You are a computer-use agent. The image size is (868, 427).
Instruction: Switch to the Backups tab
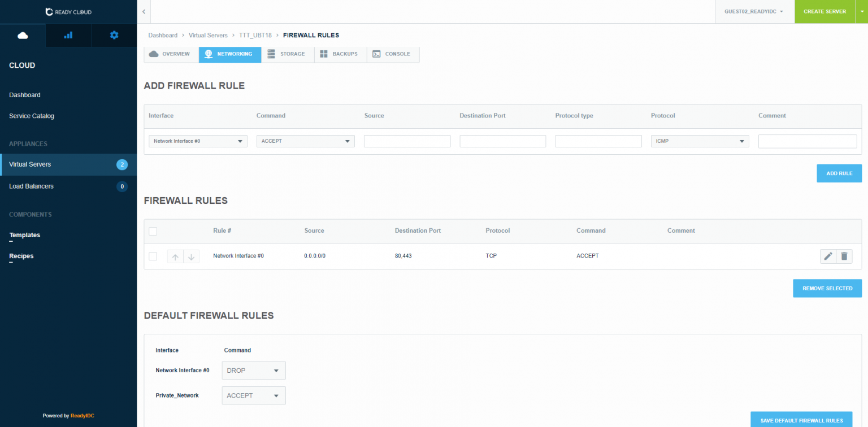(340, 54)
